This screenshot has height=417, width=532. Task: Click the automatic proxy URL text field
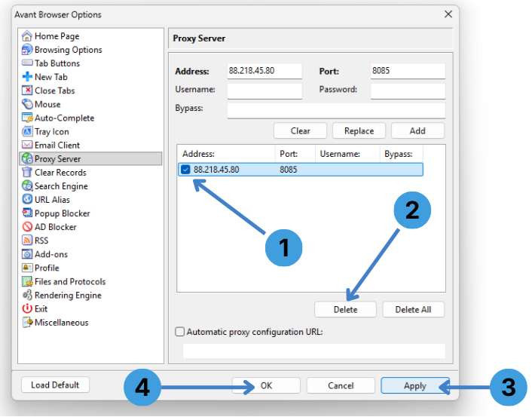[x=314, y=351]
